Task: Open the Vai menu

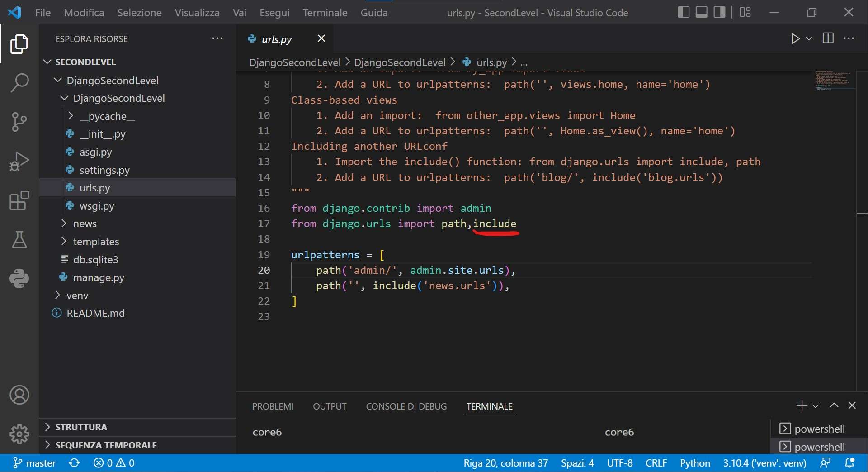Action: [240, 12]
